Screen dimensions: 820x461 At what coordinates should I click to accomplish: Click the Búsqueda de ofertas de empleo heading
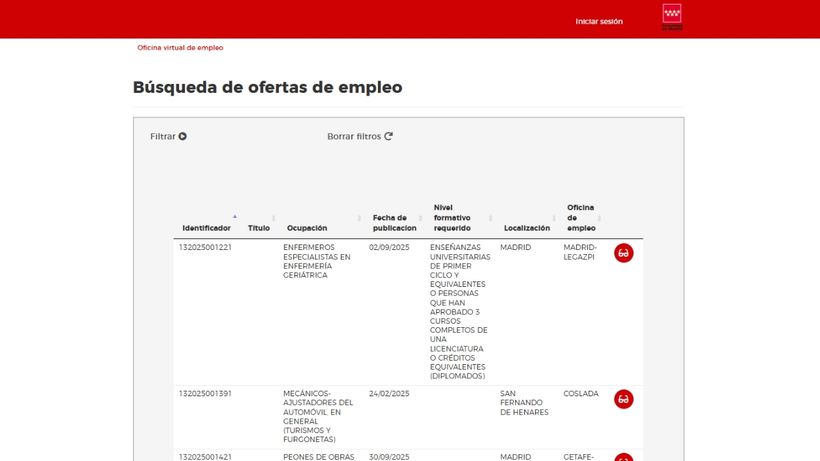tap(268, 87)
